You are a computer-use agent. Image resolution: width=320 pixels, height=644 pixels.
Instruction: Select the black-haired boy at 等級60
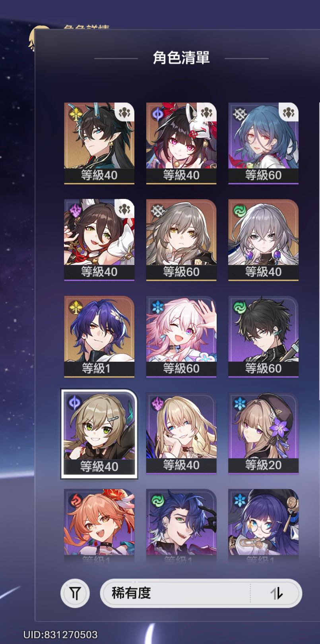tap(263, 337)
